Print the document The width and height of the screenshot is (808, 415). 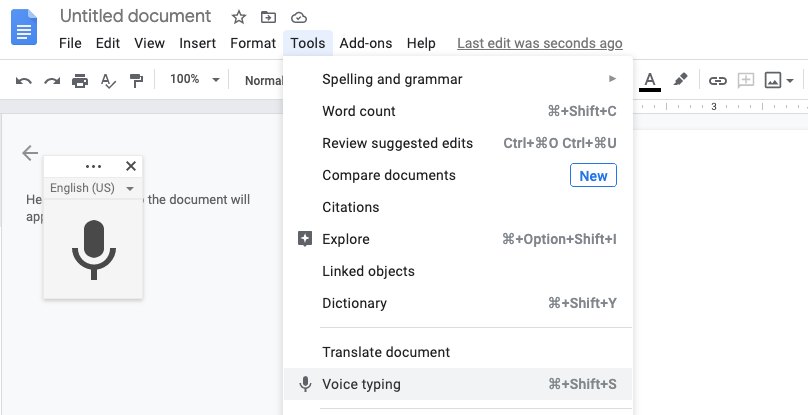80,80
